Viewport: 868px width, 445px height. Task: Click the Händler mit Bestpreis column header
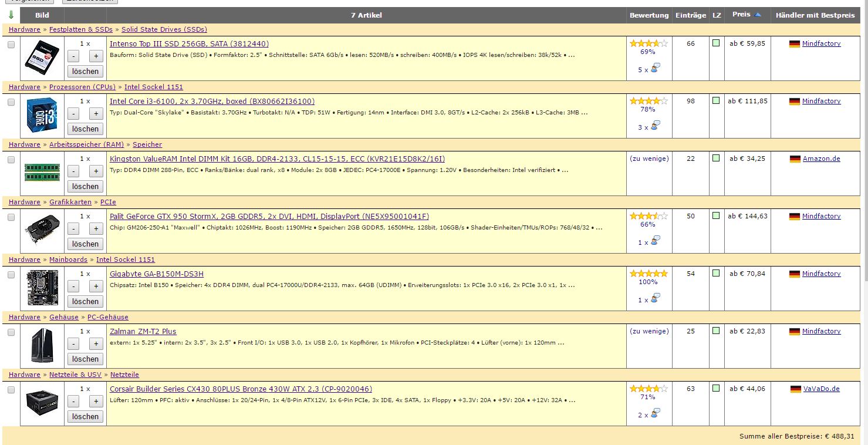point(815,15)
